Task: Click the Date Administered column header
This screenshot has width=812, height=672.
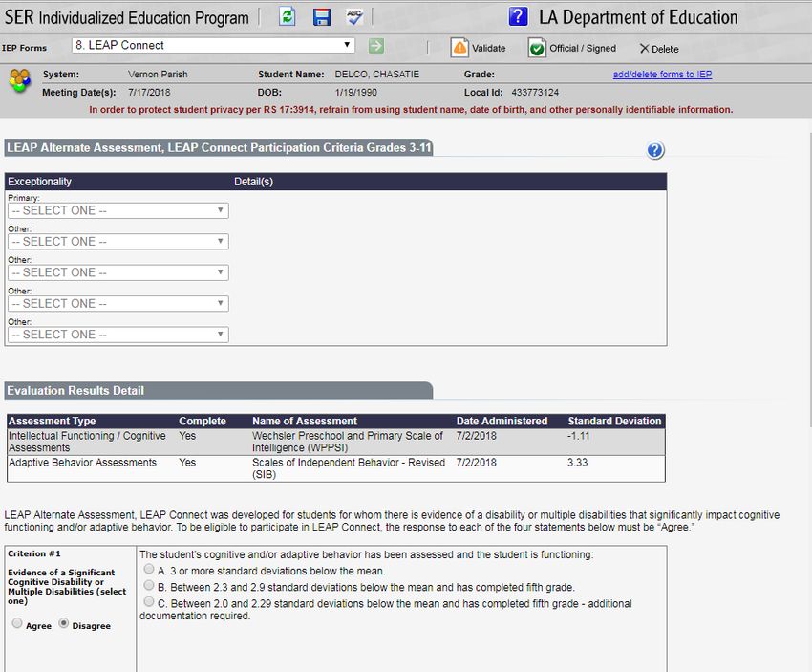Action: pos(502,422)
